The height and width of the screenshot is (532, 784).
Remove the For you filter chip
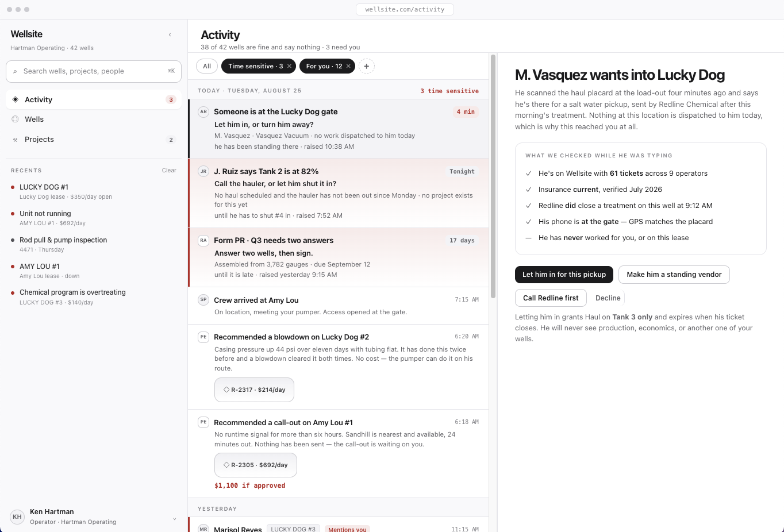coord(348,66)
